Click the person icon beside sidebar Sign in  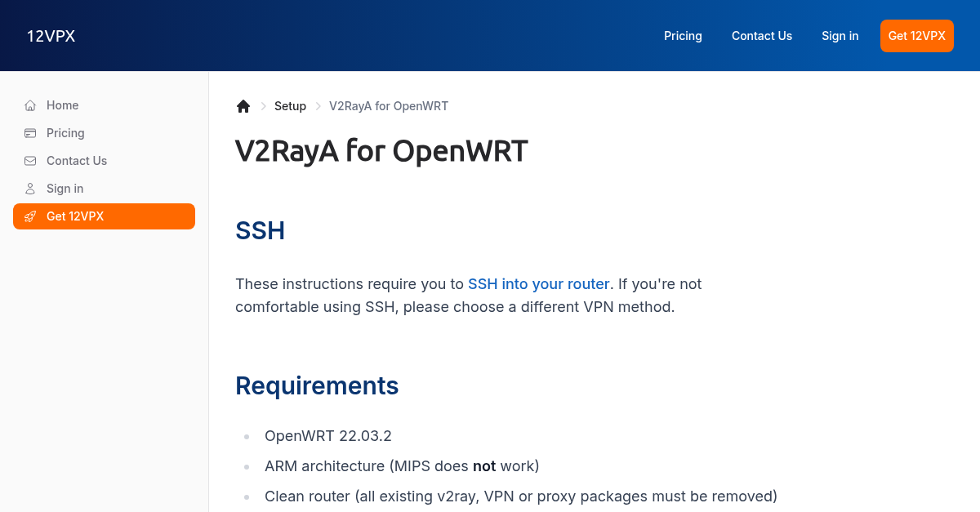coord(29,189)
